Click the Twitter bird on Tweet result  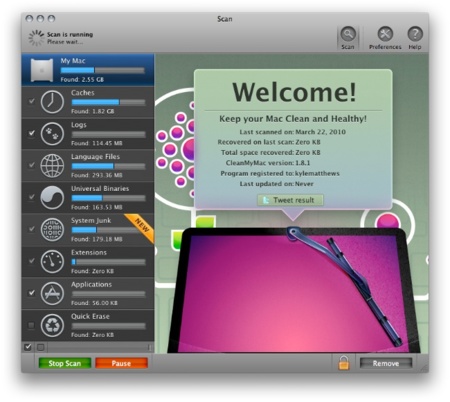(266, 200)
